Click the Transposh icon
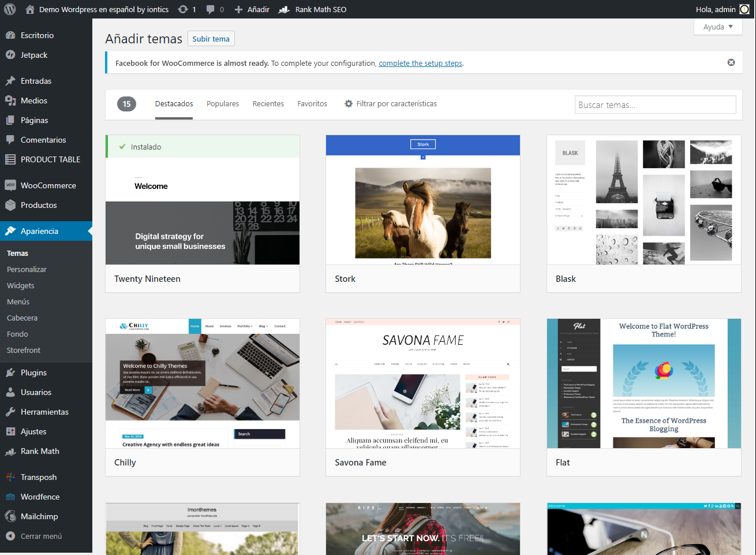 (10, 477)
